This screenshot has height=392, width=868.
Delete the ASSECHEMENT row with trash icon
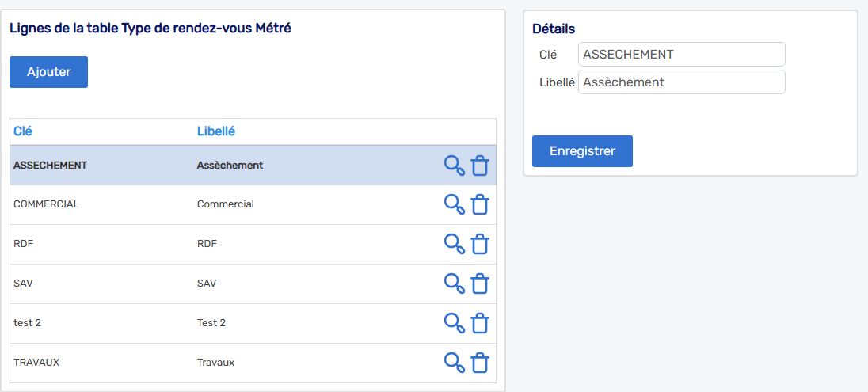click(x=480, y=166)
